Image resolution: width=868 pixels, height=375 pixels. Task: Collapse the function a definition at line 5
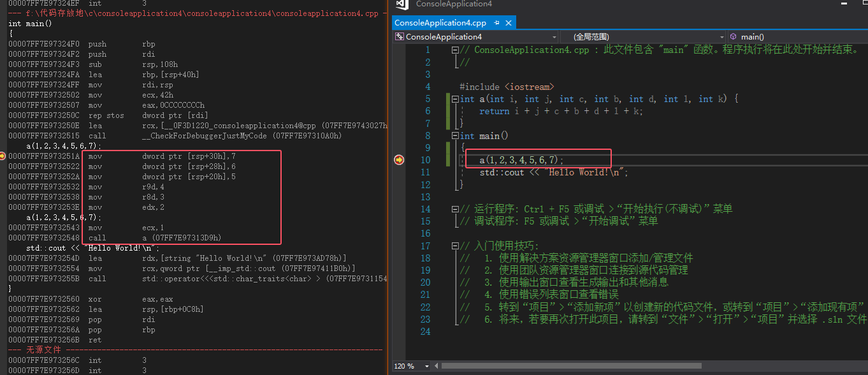[x=454, y=99]
